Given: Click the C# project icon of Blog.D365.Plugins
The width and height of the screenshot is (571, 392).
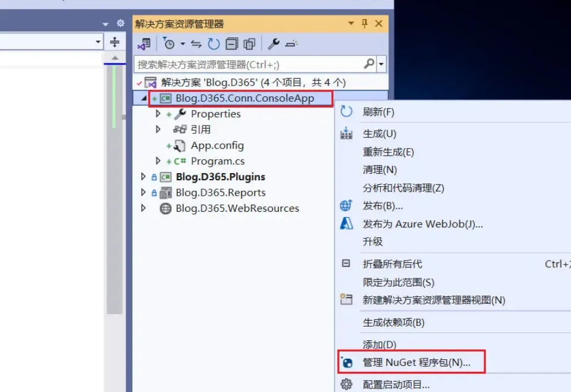Looking at the screenshot, I should tap(166, 177).
